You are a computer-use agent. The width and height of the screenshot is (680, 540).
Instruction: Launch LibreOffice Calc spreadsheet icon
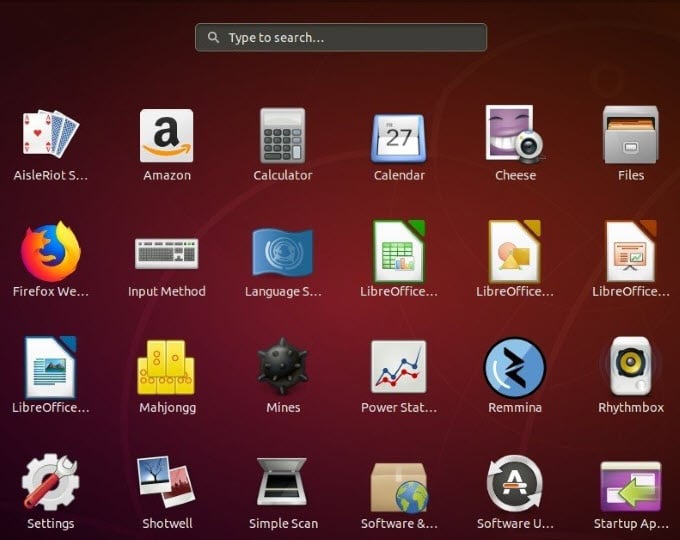click(x=399, y=251)
